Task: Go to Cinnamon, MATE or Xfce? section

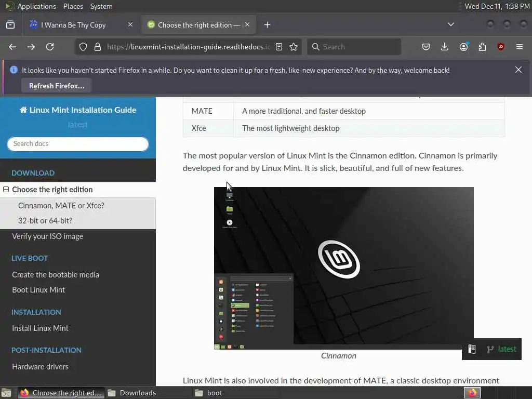Action: [x=61, y=206]
